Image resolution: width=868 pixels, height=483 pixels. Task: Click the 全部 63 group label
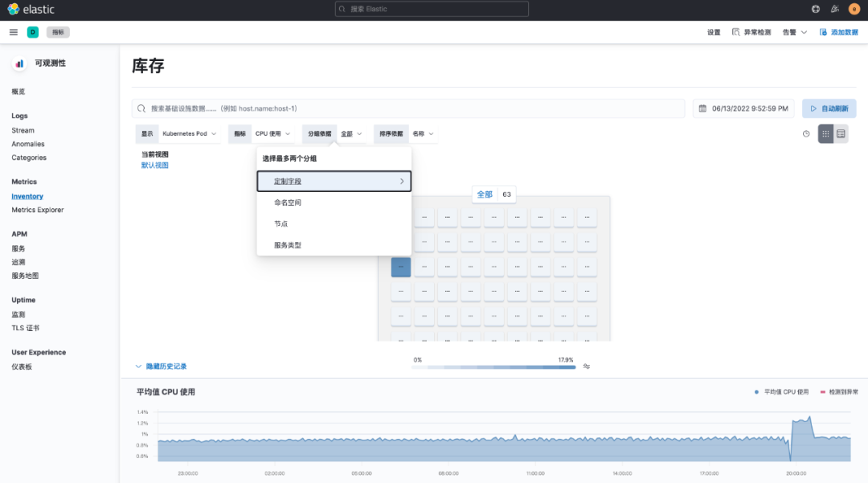pos(493,194)
